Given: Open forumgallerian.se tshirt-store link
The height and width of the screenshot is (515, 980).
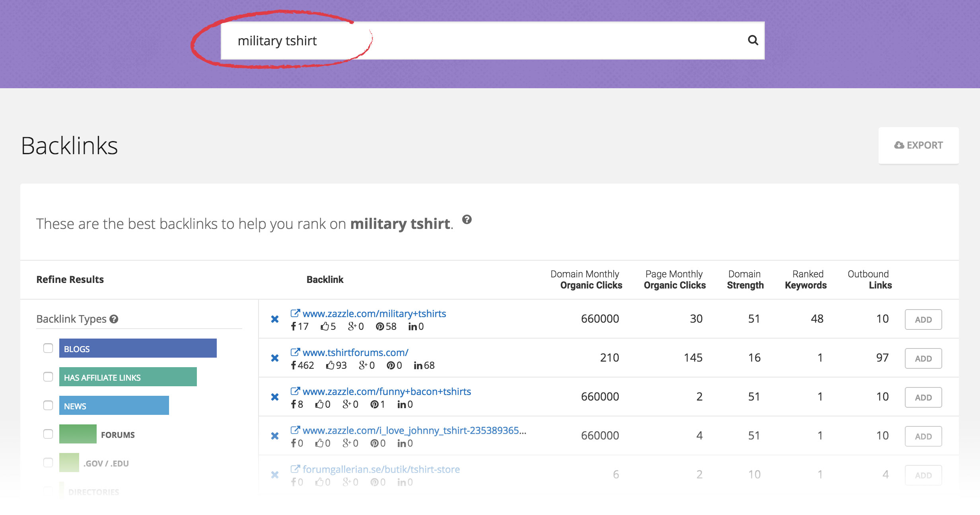Looking at the screenshot, I should pos(381,469).
